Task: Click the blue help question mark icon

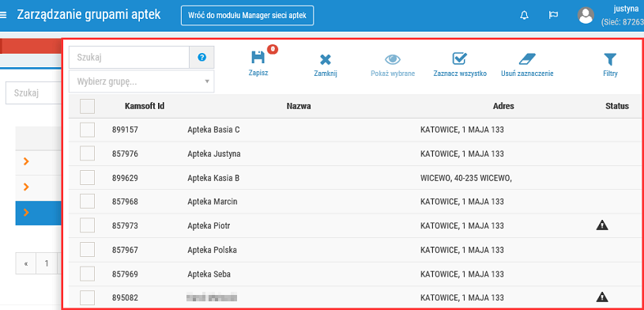Action: [x=201, y=58]
